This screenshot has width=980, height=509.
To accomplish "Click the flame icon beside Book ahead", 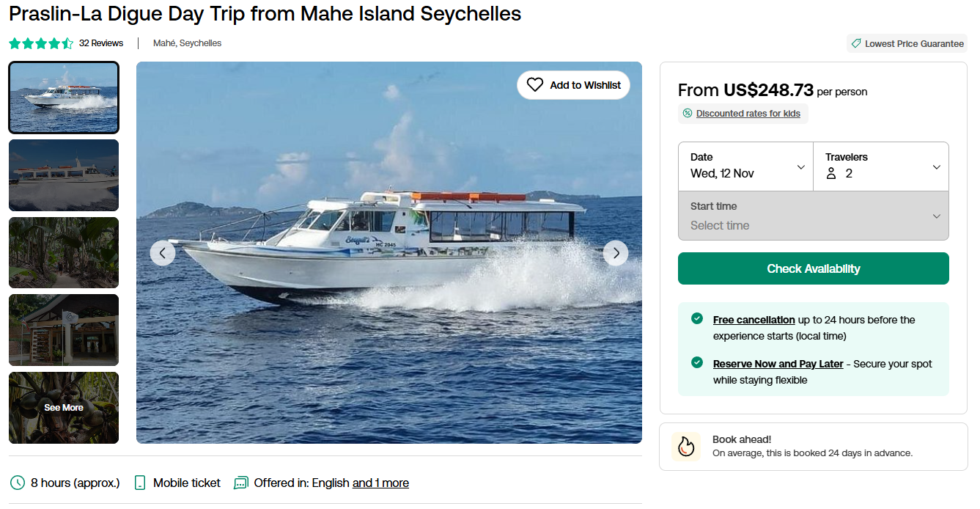I will (x=686, y=446).
